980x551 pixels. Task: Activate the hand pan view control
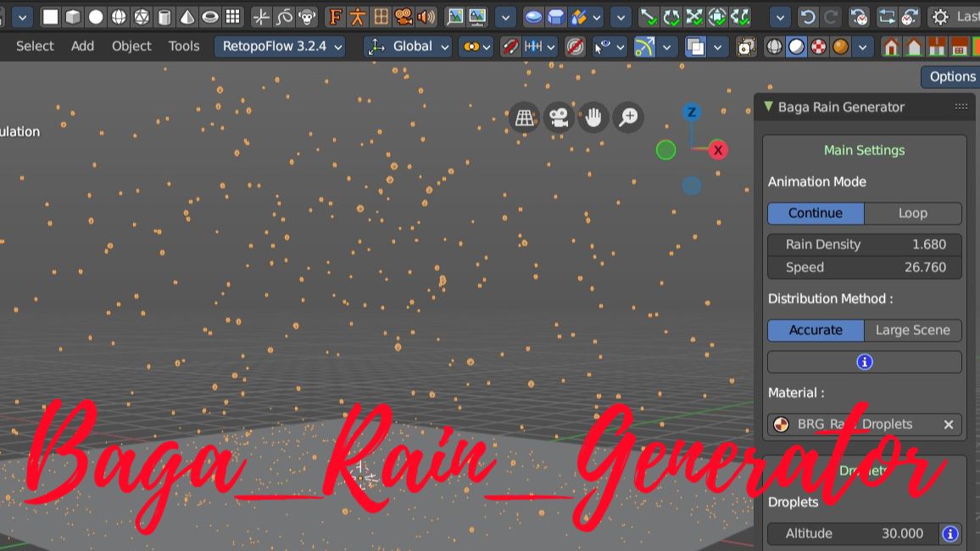[593, 117]
